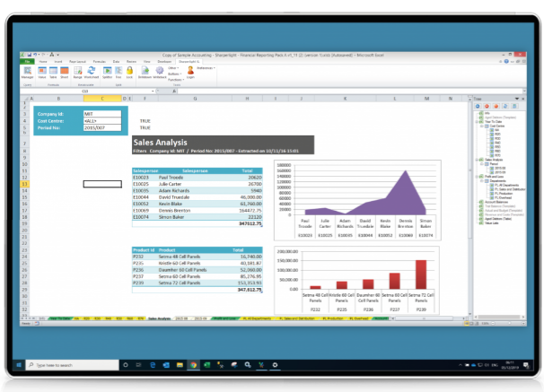Undo via quick access toolbar

(35, 55)
